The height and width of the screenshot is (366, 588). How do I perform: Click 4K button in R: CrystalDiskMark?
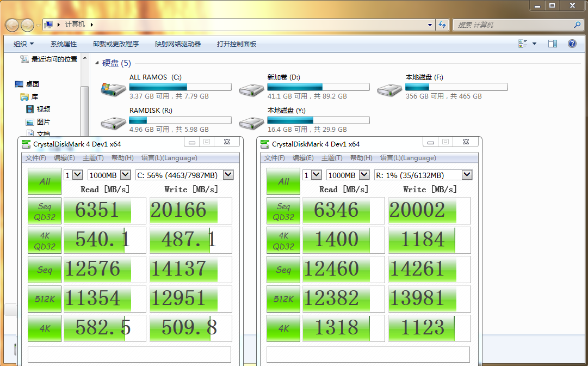point(283,328)
